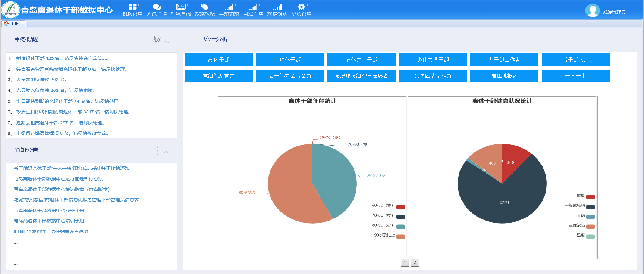Open the 机构管理 navigation icon
This screenshot has width=644, height=274.
tap(132, 7)
